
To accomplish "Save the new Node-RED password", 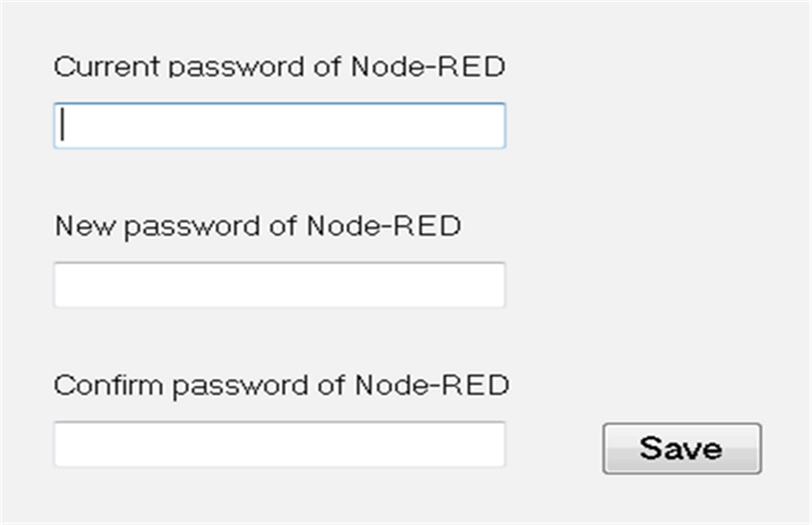I will pos(681,448).
